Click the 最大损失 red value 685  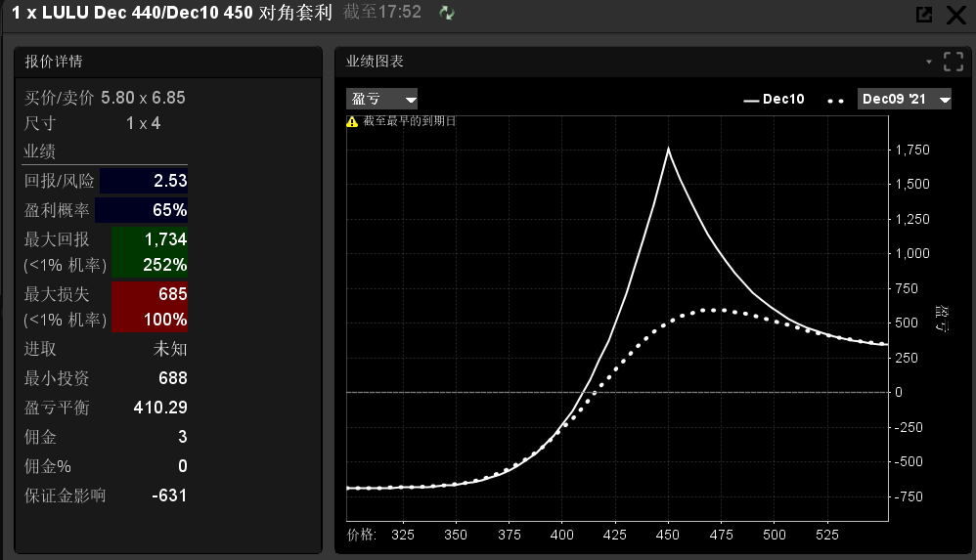172,294
